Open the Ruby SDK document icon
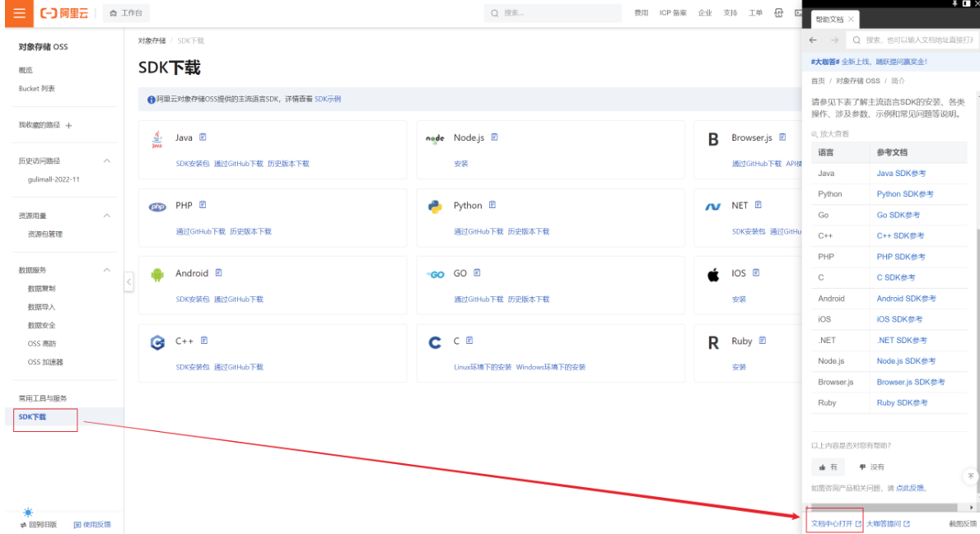Viewport: 980px width, 534px height. pyautogui.click(x=763, y=341)
